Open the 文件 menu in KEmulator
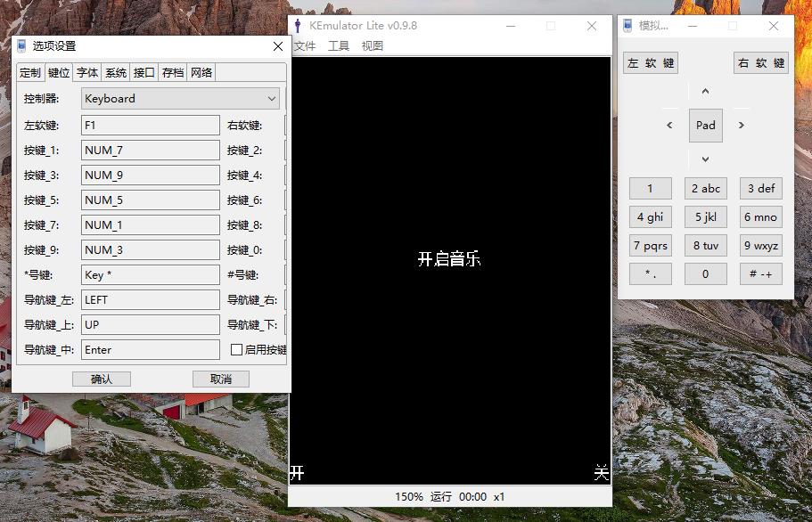 [x=305, y=46]
